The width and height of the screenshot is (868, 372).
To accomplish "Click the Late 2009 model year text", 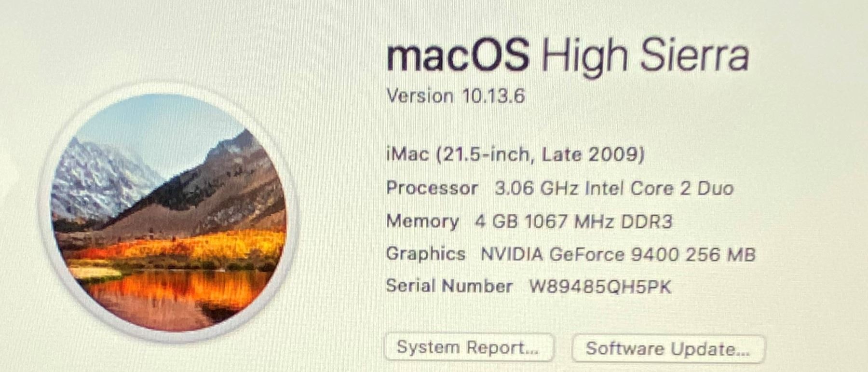I will [x=593, y=155].
